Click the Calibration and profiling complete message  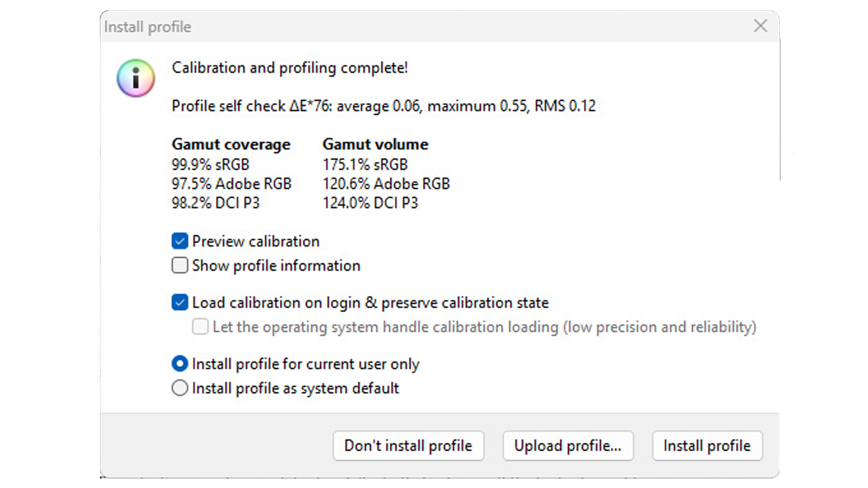click(290, 68)
